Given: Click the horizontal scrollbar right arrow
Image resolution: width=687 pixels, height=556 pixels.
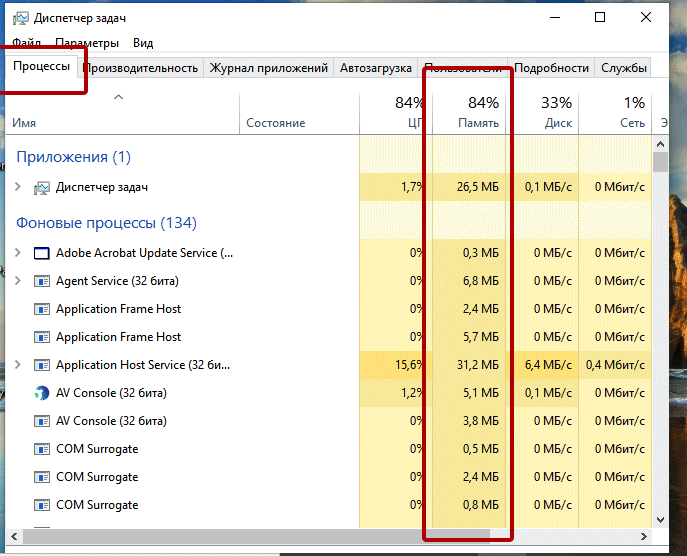Looking at the screenshot, I should pos(644,536).
